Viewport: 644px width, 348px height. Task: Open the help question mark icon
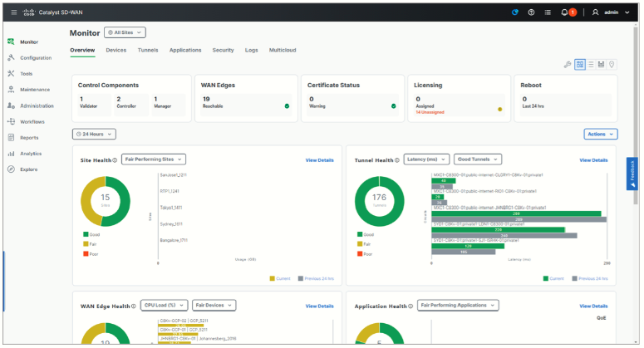(531, 12)
